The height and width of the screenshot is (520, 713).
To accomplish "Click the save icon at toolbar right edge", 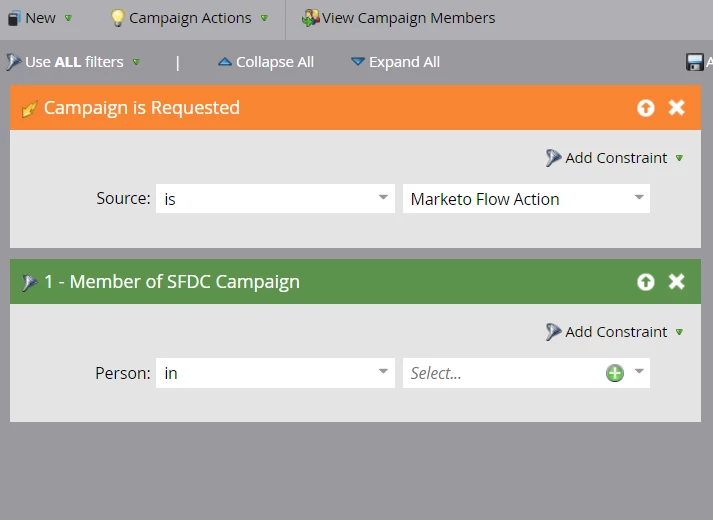I will 695,62.
